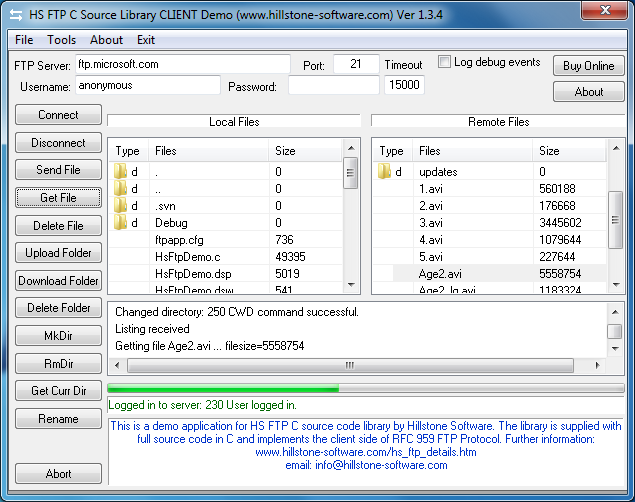
Task: Click the Local Files scroll up arrow
Action: coord(351,148)
